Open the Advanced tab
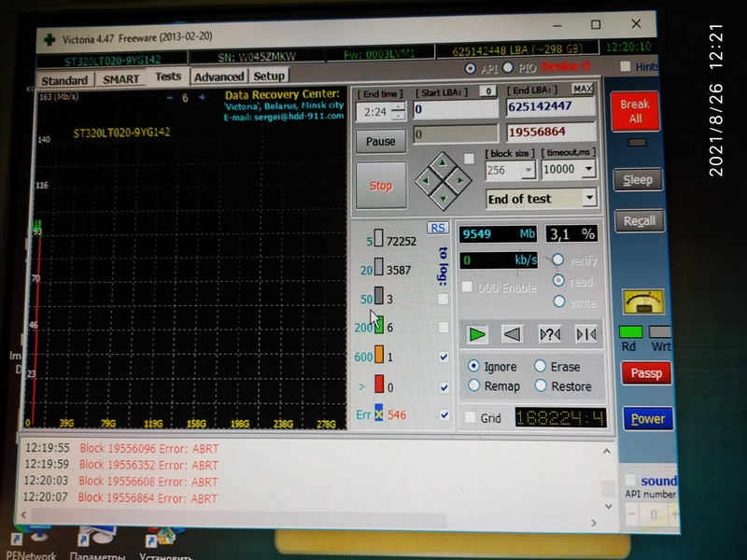This screenshot has height=560, width=747. [219, 77]
